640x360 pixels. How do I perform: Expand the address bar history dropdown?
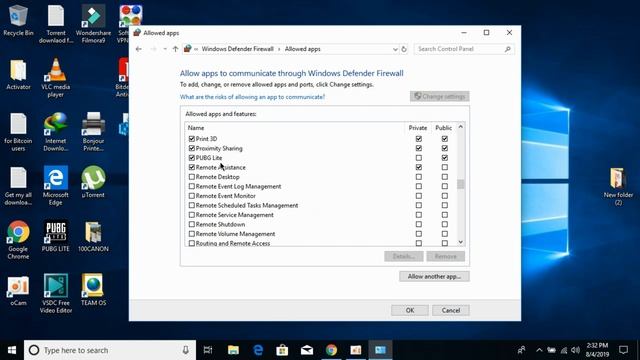395,49
